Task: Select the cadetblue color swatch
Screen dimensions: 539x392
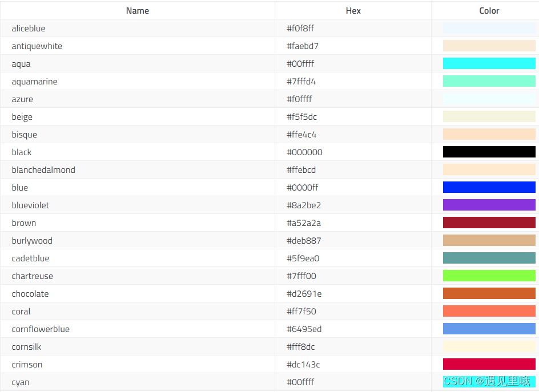Action: click(x=489, y=258)
